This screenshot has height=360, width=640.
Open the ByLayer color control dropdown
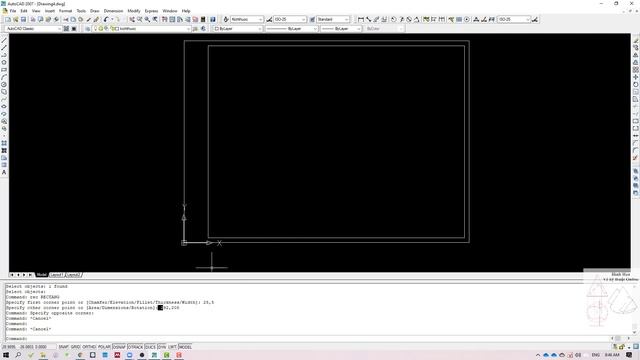pos(238,29)
